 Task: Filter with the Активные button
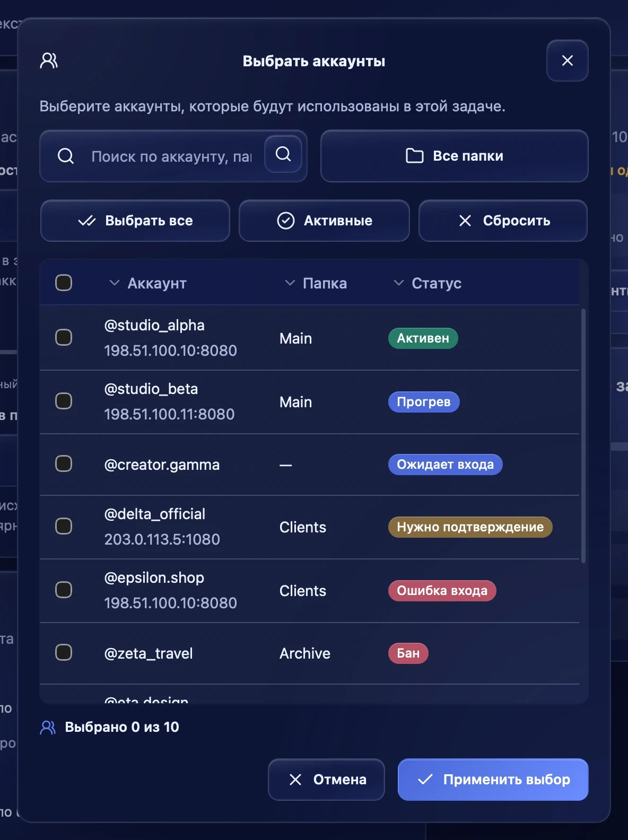[x=324, y=221]
